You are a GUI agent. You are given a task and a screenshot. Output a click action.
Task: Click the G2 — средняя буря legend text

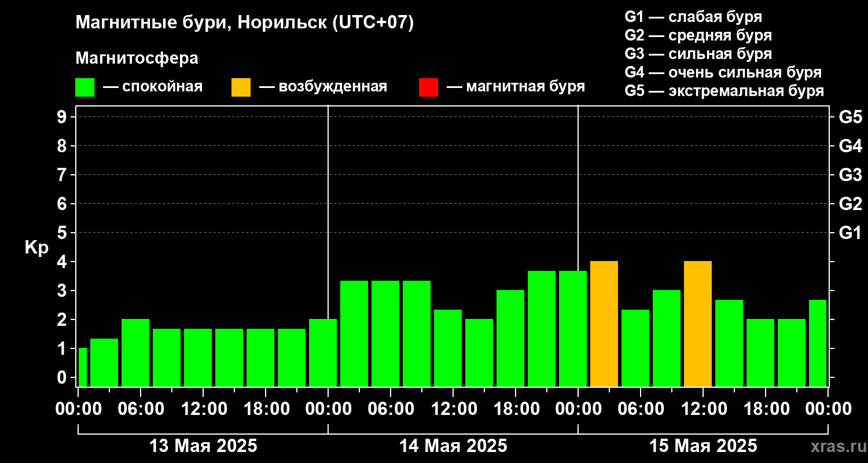pos(698,35)
